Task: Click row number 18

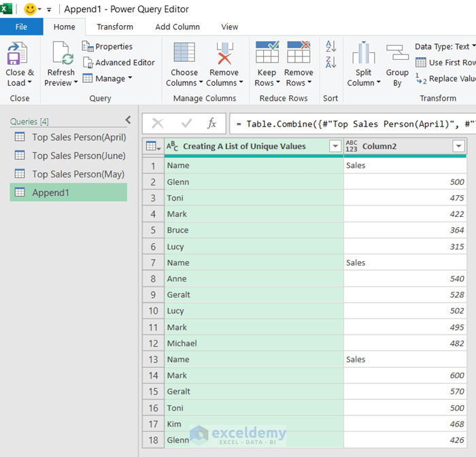Action: coord(153,440)
